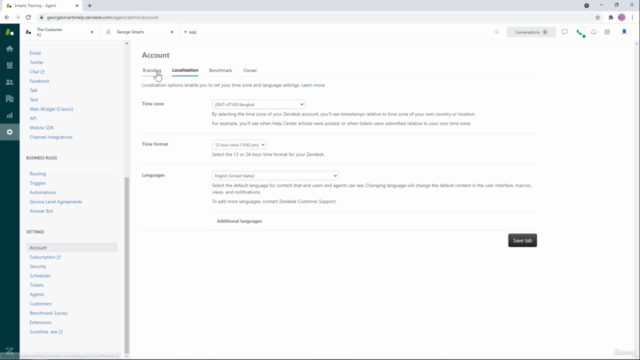Click the Zendesk logo at top left
The height and width of the screenshot is (360, 640).
9,32
